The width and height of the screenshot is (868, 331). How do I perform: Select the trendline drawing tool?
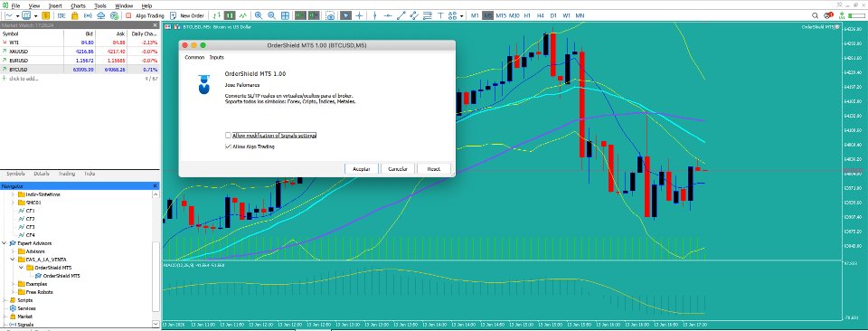pyautogui.click(x=401, y=15)
